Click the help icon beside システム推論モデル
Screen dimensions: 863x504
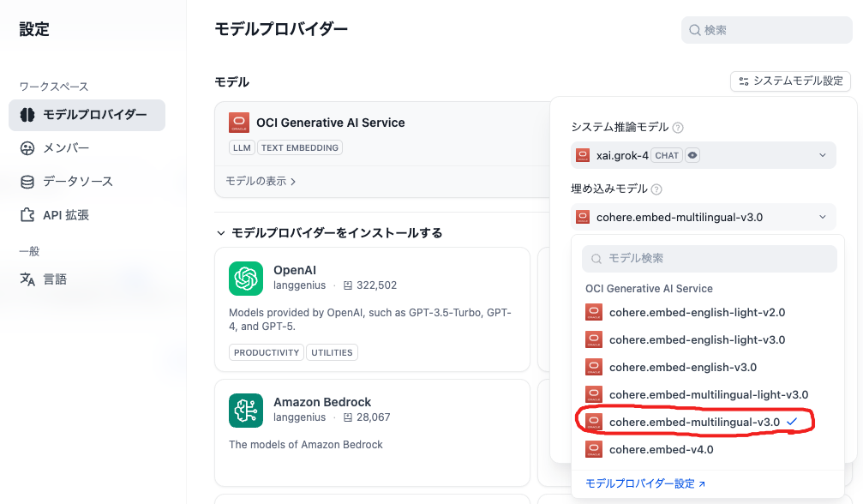click(678, 128)
